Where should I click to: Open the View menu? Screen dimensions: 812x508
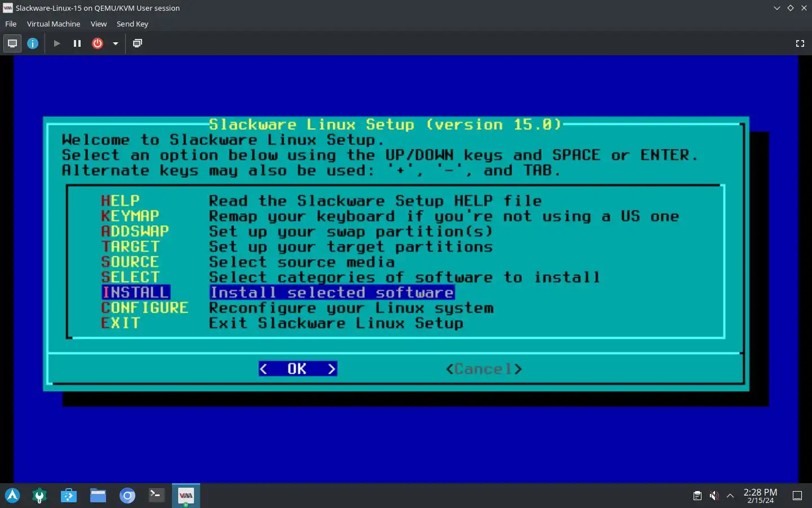pos(99,24)
